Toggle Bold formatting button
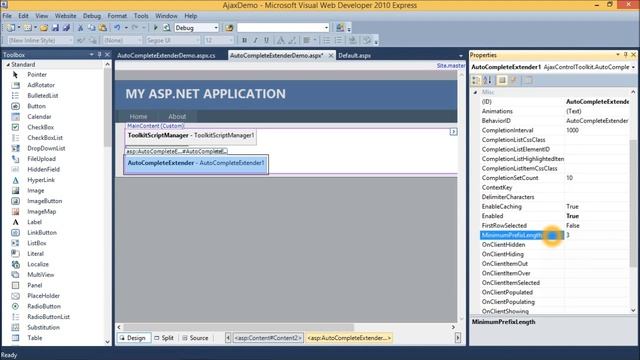The image size is (640, 360). 244,40
